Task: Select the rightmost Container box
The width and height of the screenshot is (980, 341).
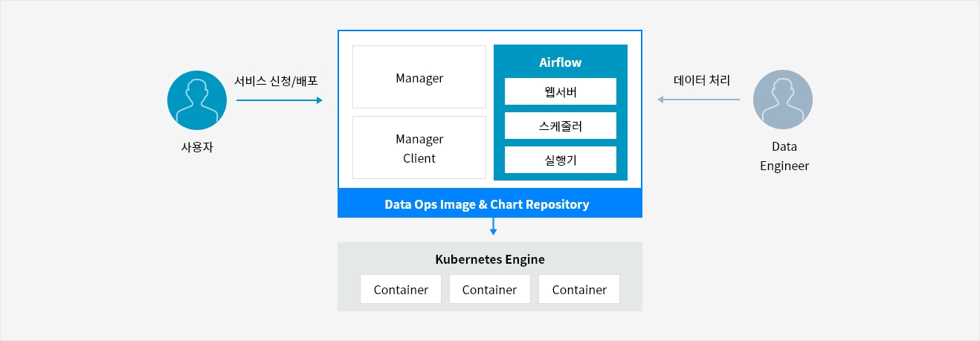Action: pos(578,289)
